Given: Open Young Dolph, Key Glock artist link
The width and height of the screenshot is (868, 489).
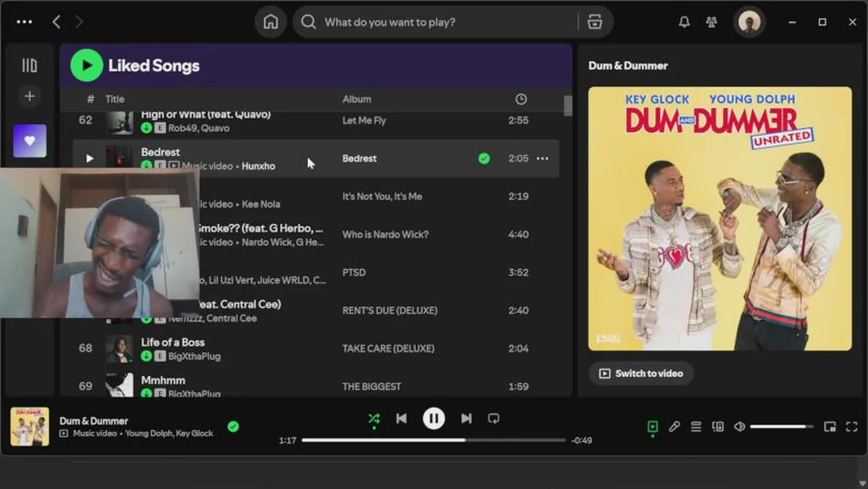Looking at the screenshot, I should click(x=169, y=433).
